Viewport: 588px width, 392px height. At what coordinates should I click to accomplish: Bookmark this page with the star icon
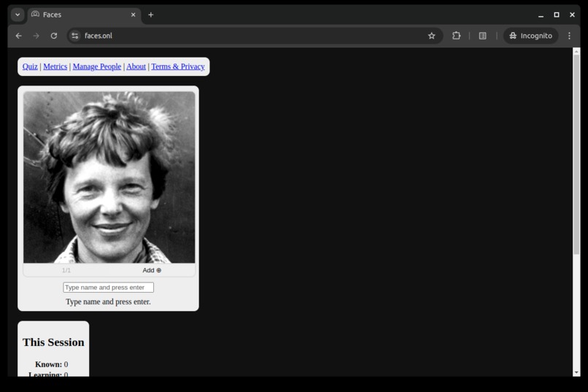pos(432,36)
